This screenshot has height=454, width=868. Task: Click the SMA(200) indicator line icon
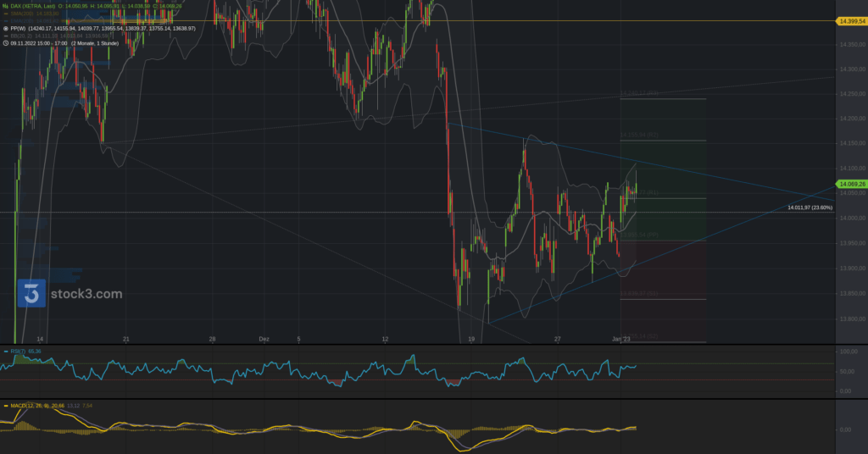[6, 14]
